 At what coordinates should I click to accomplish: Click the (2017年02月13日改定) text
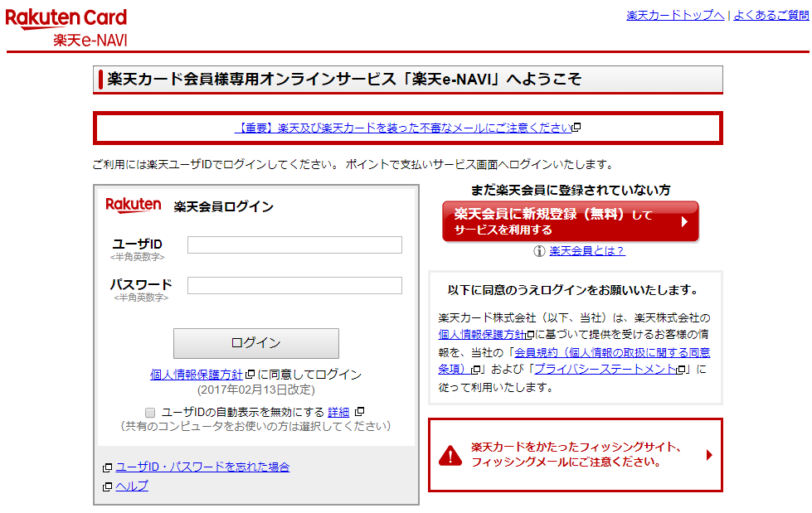coord(255,390)
